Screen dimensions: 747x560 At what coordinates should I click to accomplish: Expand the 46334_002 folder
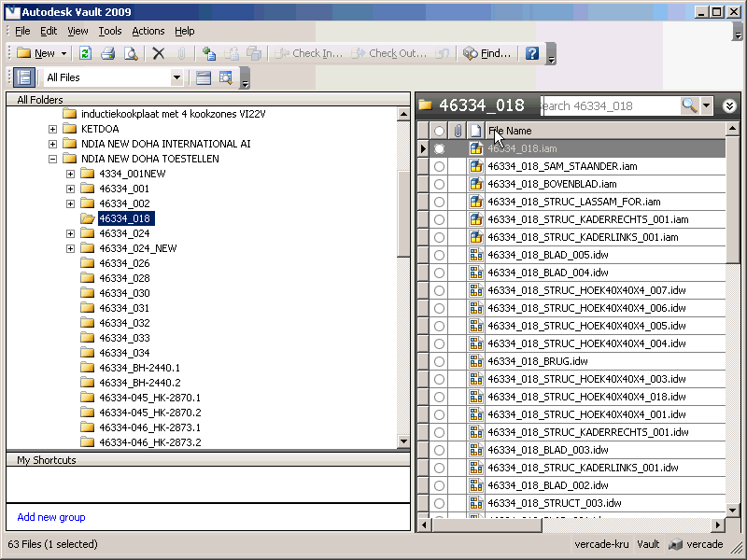pos(71,203)
